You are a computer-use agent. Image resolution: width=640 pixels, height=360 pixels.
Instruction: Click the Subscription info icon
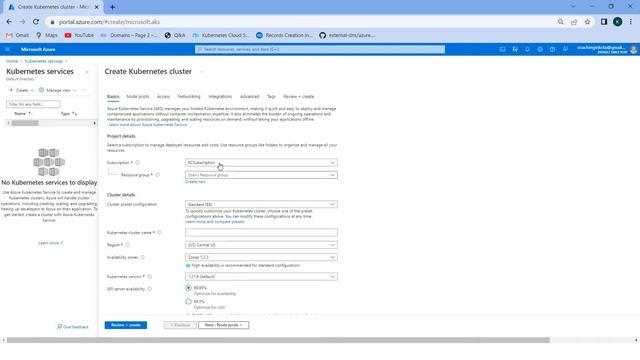pyautogui.click(x=138, y=162)
